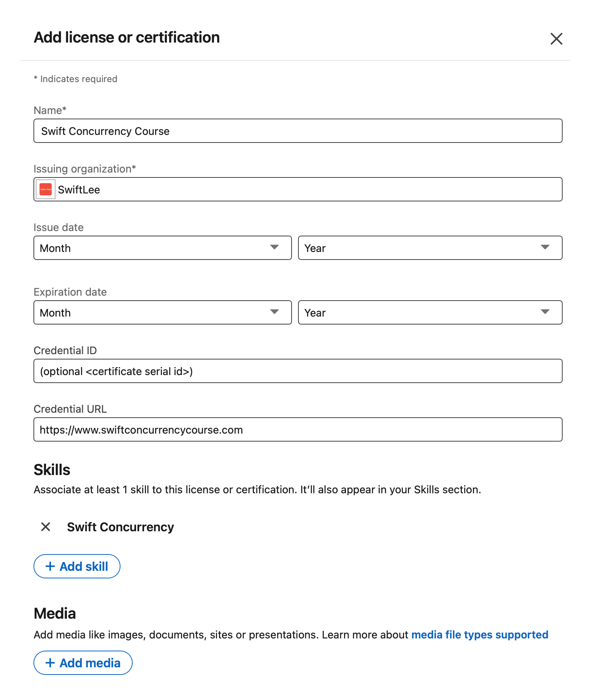Click the Issue date Month dropdown arrow
The width and height of the screenshot is (590, 700).
(x=274, y=247)
